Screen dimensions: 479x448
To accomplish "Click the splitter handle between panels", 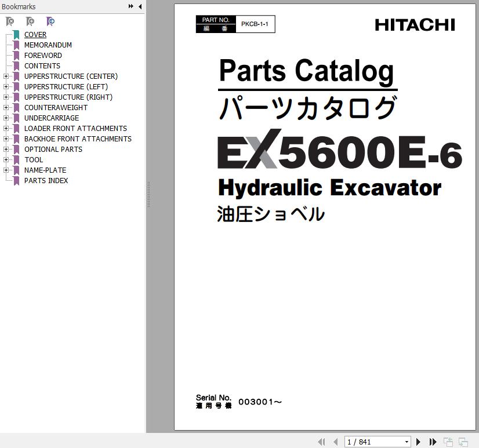I will coord(148,195).
